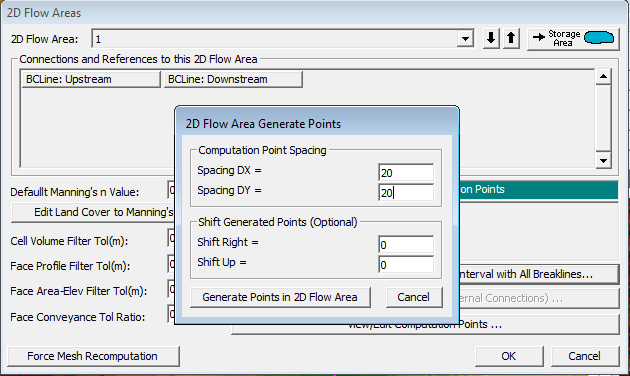The image size is (630, 376).
Task: Select the BCLine: Upstream connection
Action: tap(91, 79)
